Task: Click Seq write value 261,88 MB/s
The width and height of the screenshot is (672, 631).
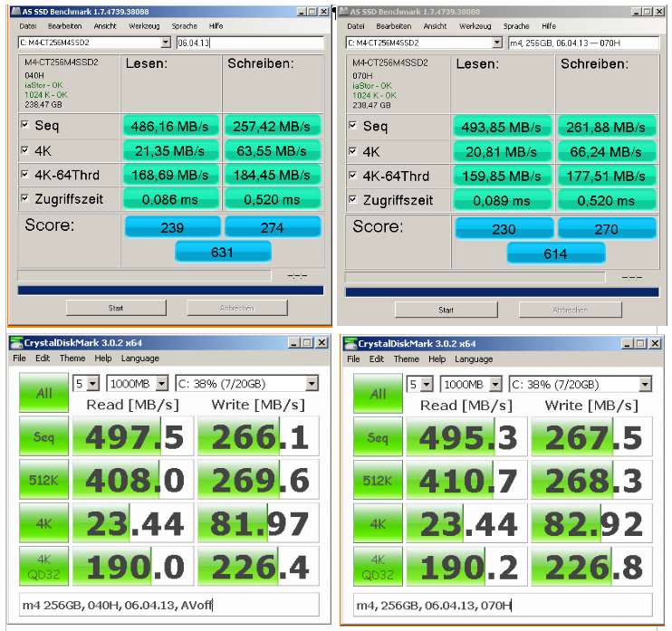Action: point(606,127)
